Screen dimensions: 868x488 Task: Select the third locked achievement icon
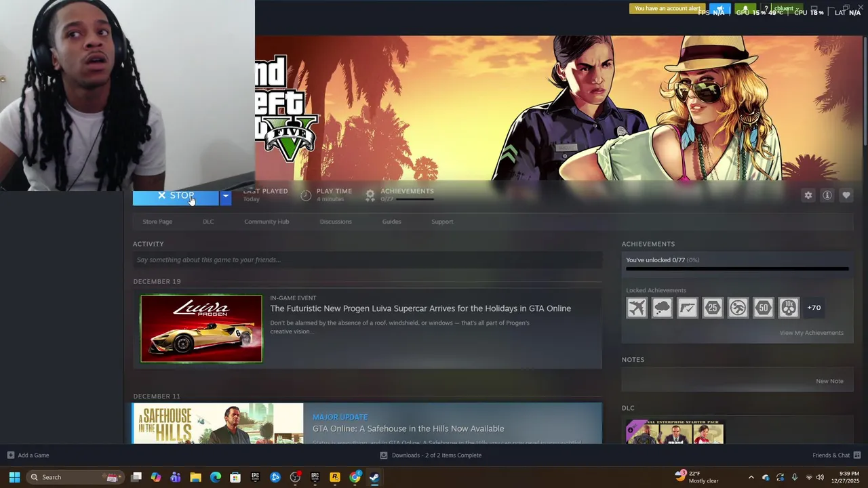point(687,308)
